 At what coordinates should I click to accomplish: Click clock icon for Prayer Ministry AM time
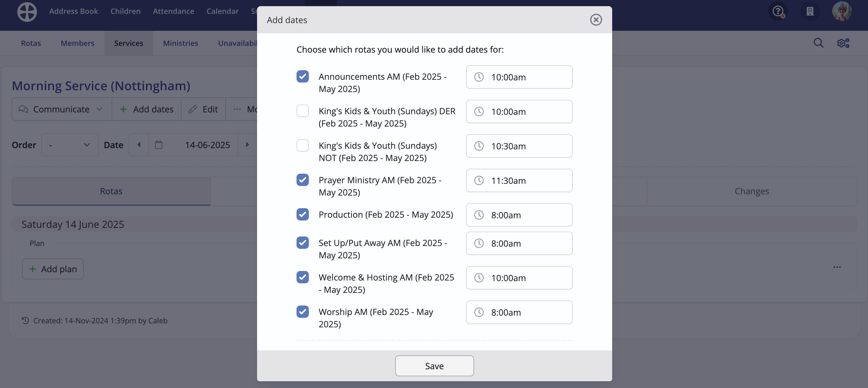click(479, 181)
